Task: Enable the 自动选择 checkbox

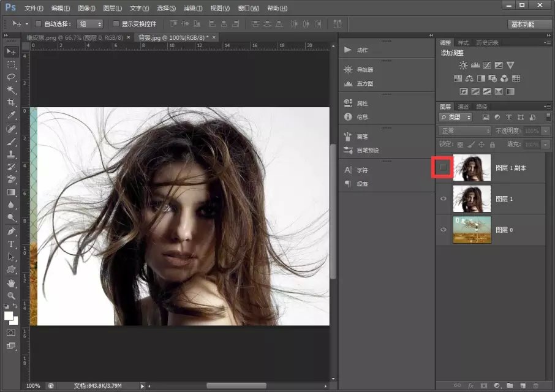Action: (x=38, y=24)
